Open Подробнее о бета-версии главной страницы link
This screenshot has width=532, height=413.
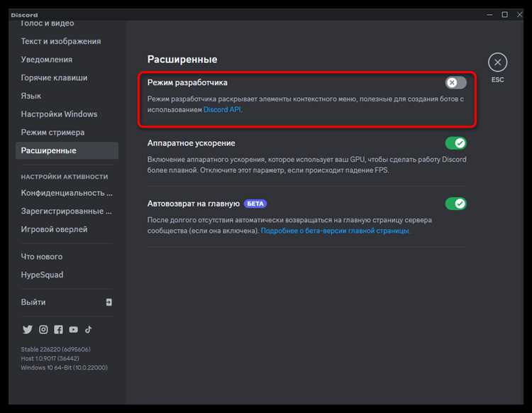(335, 231)
